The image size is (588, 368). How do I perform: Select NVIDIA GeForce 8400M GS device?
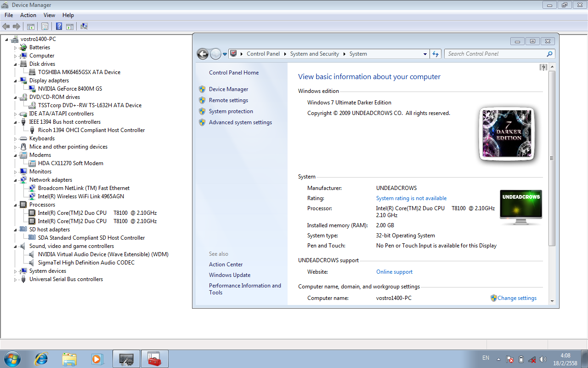click(x=70, y=89)
